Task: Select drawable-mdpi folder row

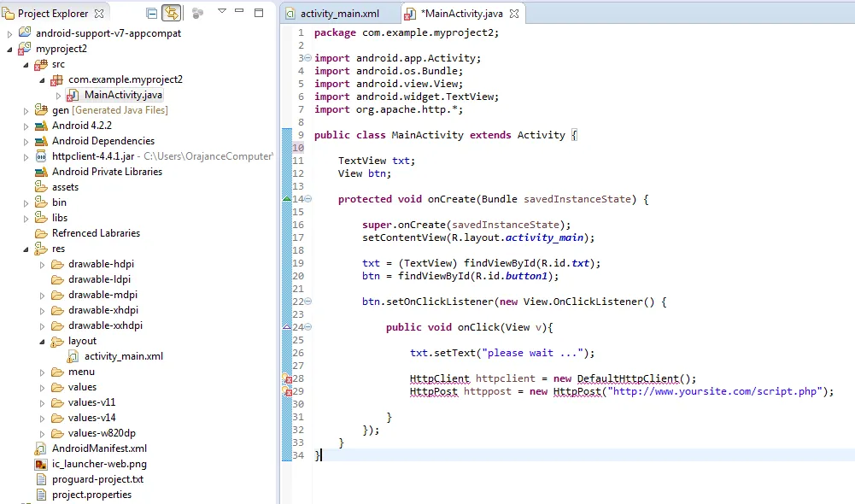Action: click(x=102, y=295)
